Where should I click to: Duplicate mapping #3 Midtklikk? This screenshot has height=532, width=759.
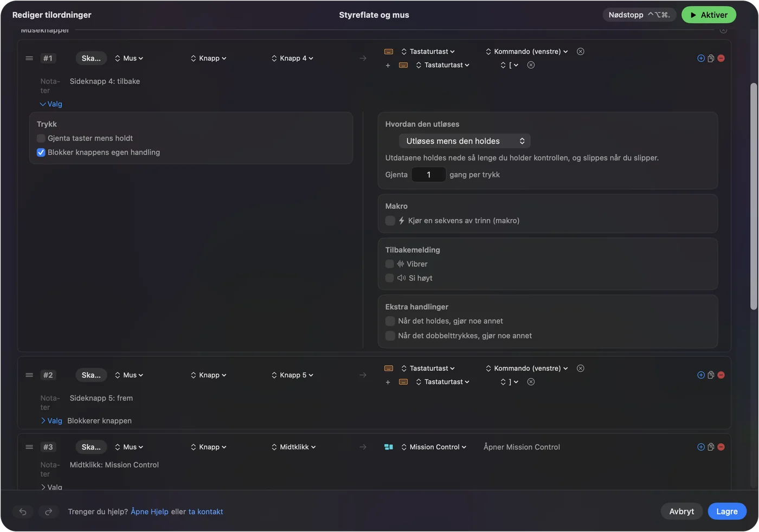click(711, 447)
